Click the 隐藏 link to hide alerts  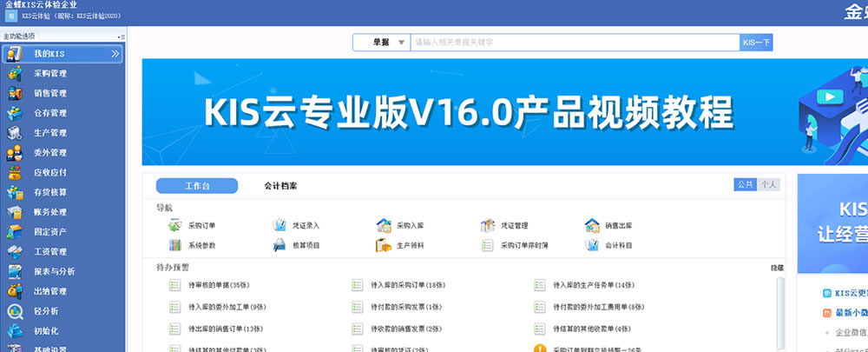[777, 268]
